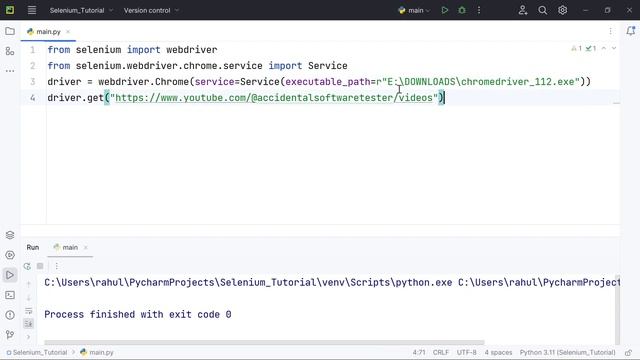640x360 pixels.
Task: Show more tool windows ellipsis in left sidebar
Action: (10, 71)
